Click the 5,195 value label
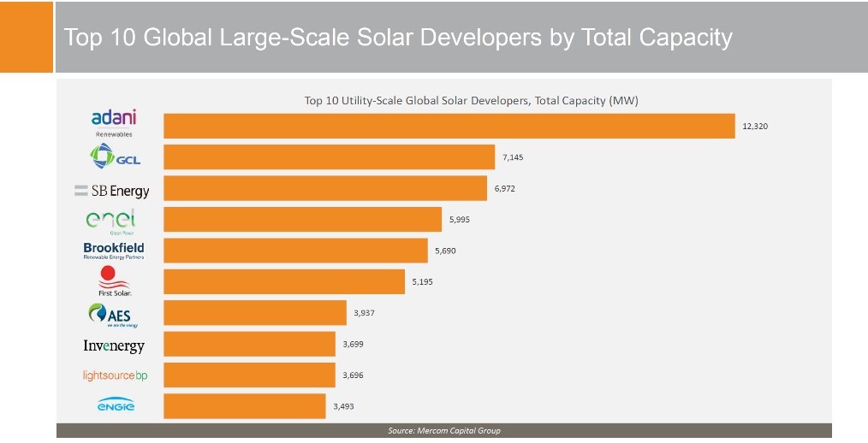 (422, 282)
